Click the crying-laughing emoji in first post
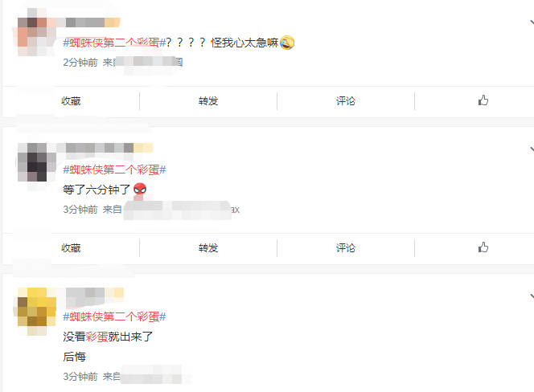534x392 pixels. point(287,43)
